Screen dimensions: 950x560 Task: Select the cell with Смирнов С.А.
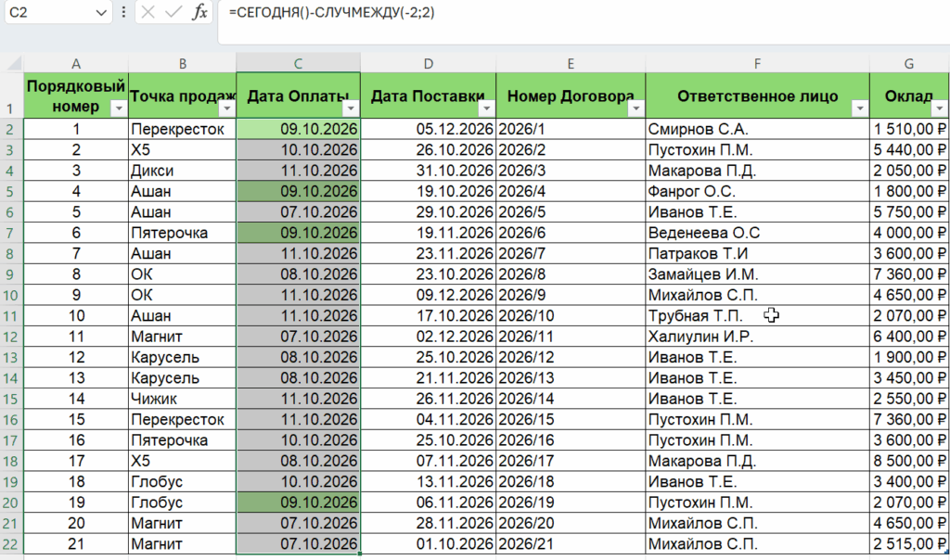click(757, 129)
